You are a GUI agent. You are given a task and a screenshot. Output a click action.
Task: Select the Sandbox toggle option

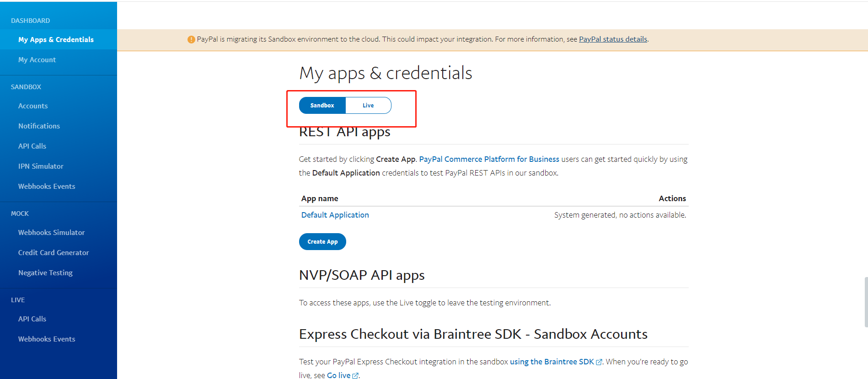(x=322, y=105)
